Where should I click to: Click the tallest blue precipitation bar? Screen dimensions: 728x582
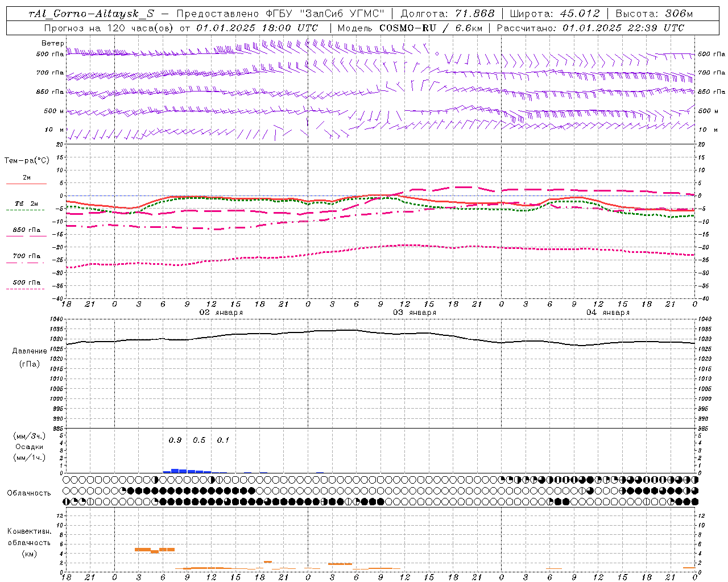(x=175, y=471)
